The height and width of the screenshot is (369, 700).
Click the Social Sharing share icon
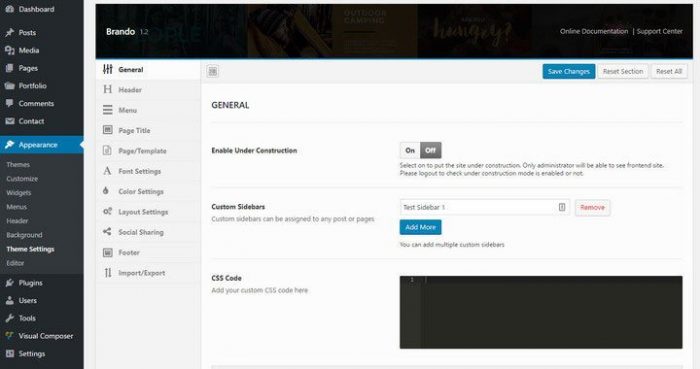coord(107,232)
